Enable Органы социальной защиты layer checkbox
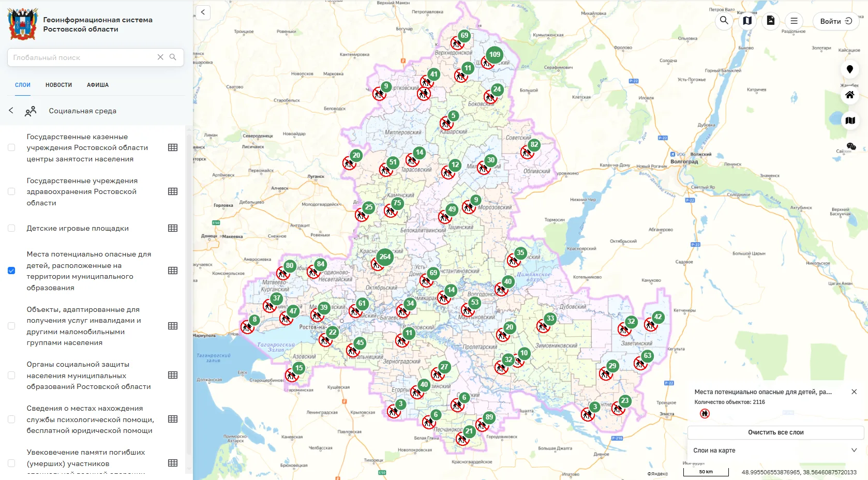This screenshot has height=480, width=868. [x=11, y=376]
